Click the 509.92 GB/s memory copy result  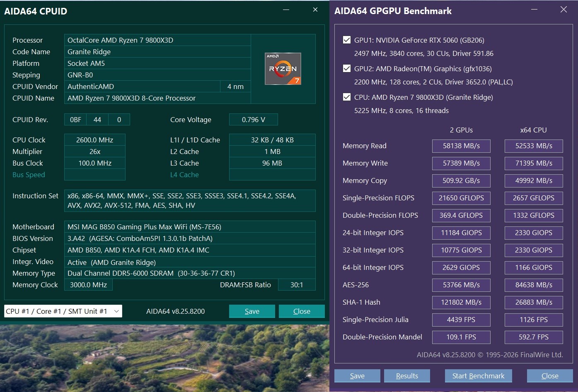[x=461, y=180]
